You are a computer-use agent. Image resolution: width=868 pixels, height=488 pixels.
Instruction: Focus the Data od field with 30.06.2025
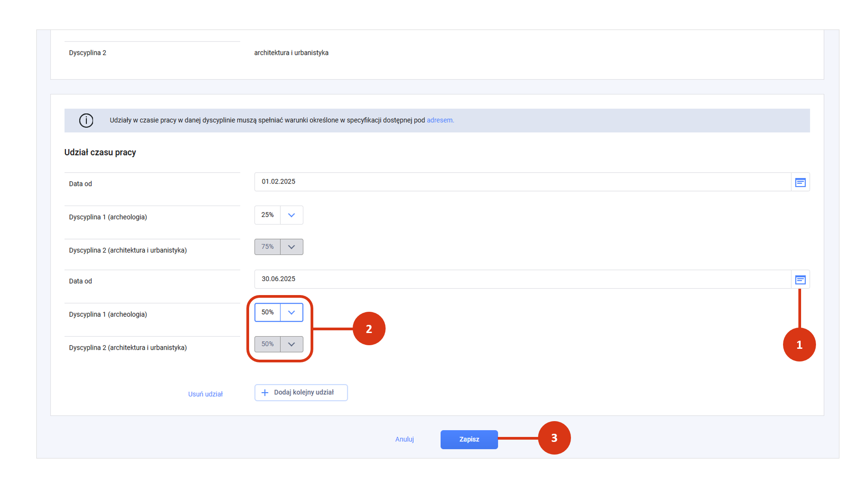523,279
